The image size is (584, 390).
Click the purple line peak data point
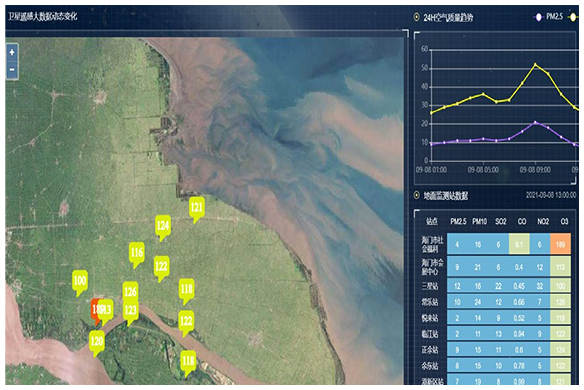(536, 122)
